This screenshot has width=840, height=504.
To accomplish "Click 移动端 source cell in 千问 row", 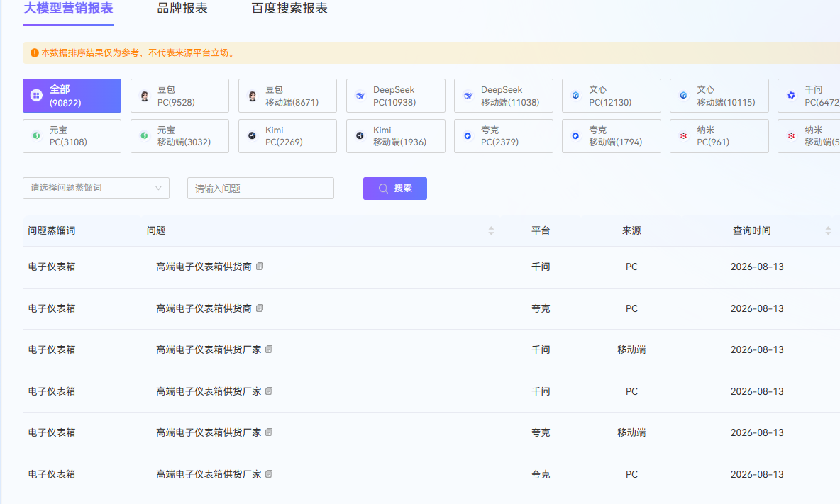I will pos(631,349).
